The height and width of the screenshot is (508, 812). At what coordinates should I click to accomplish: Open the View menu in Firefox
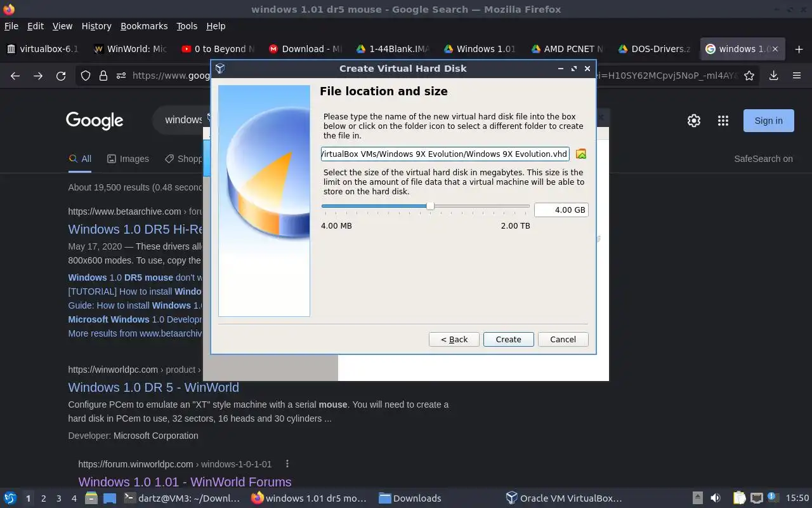point(62,26)
